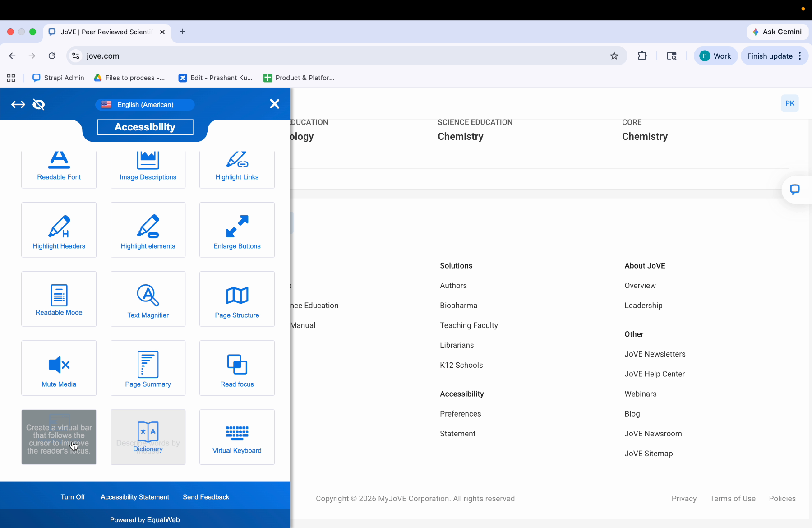Activate Enlarge Buttons tile
The image size is (812, 528).
click(237, 230)
